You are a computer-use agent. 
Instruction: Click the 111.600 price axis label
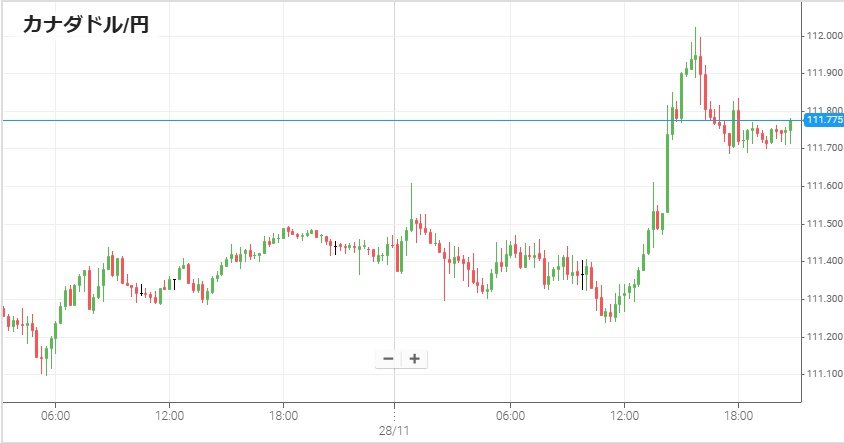822,186
